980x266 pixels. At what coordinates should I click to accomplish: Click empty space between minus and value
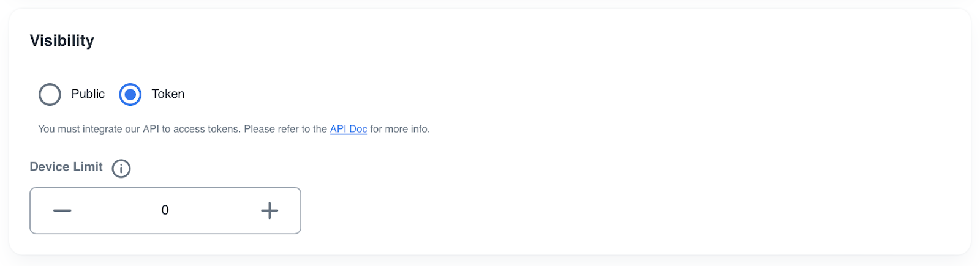[113, 210]
